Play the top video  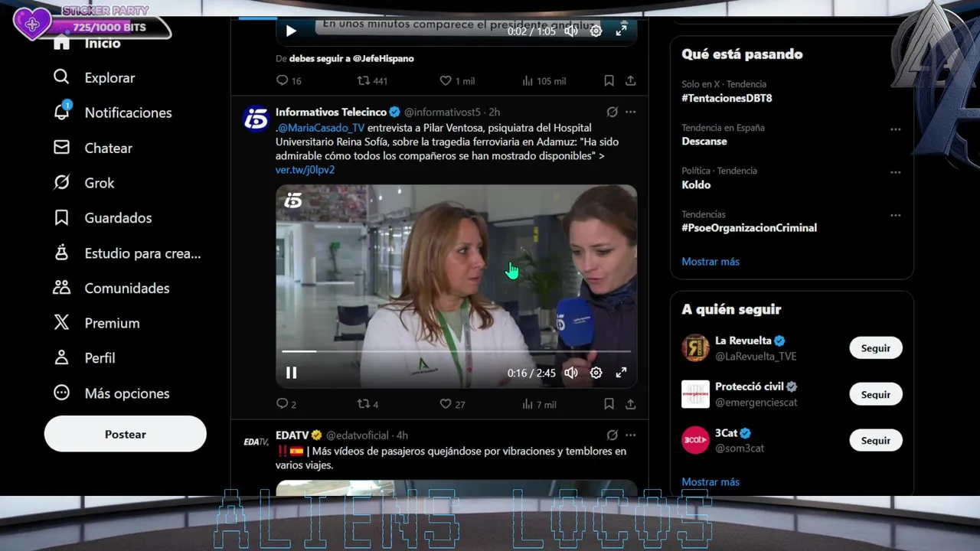coord(291,31)
